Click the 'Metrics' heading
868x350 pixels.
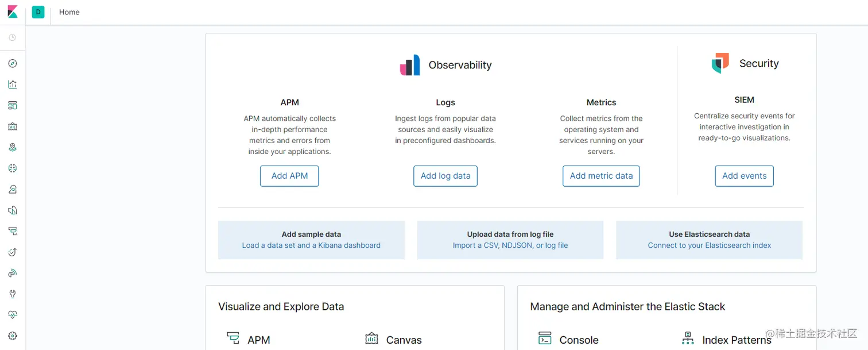[601, 102]
